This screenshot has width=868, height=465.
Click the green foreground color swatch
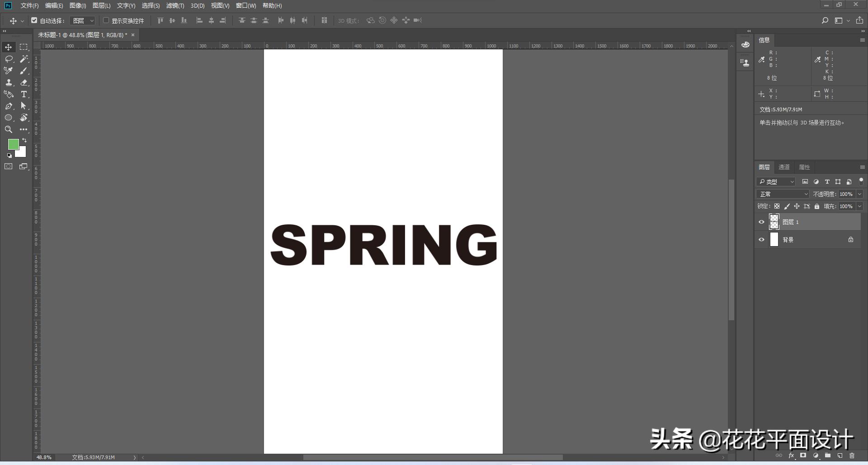click(13, 144)
